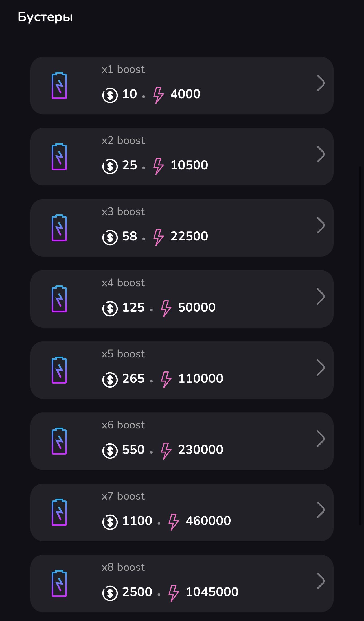Select the x5 boost battery icon
This screenshot has height=621, width=364.
(59, 370)
